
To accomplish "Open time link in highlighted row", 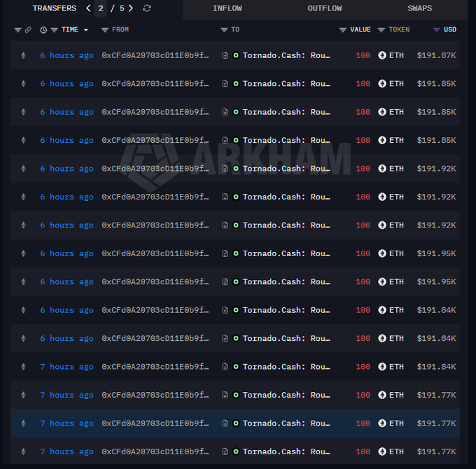I will 66,423.
